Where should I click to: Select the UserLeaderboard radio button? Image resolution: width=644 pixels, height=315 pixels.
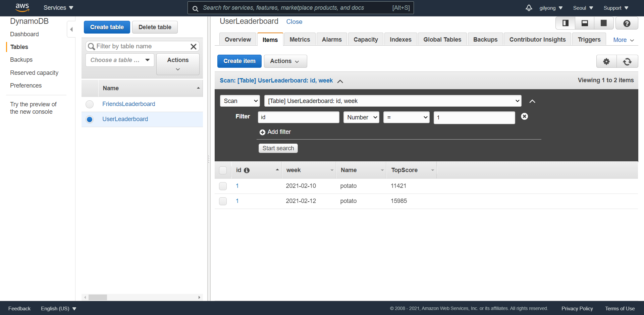coord(90,119)
